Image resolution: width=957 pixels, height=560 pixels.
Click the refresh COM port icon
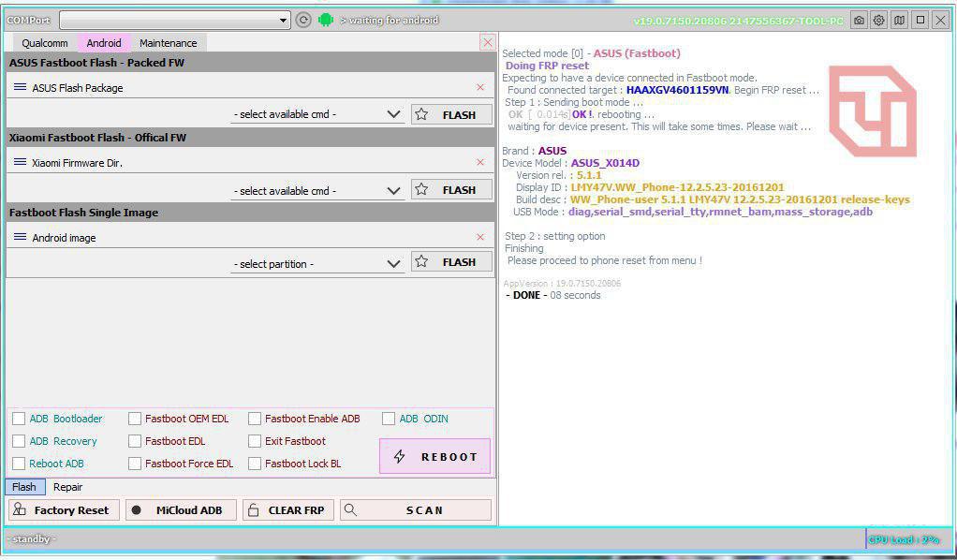tap(303, 21)
